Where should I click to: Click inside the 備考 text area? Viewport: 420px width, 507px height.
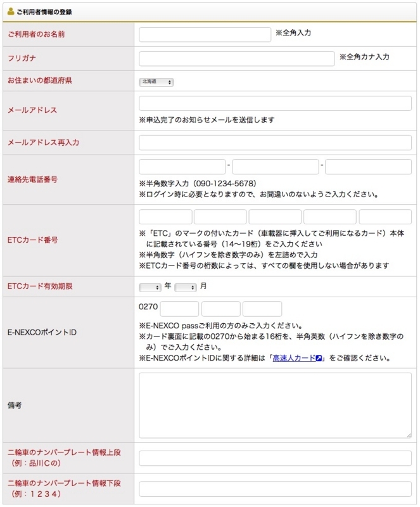(x=275, y=406)
